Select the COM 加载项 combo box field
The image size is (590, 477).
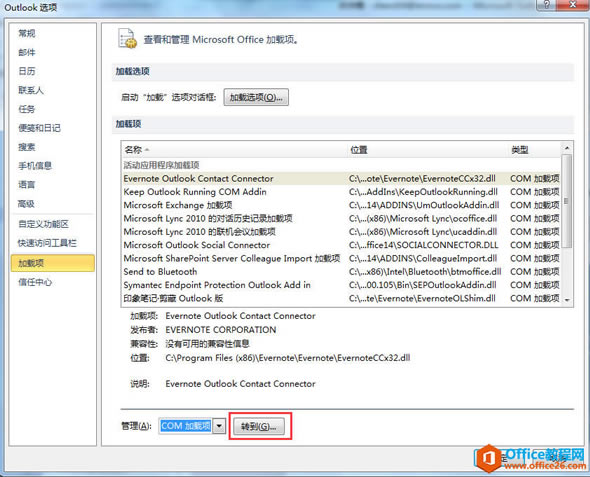coord(186,426)
